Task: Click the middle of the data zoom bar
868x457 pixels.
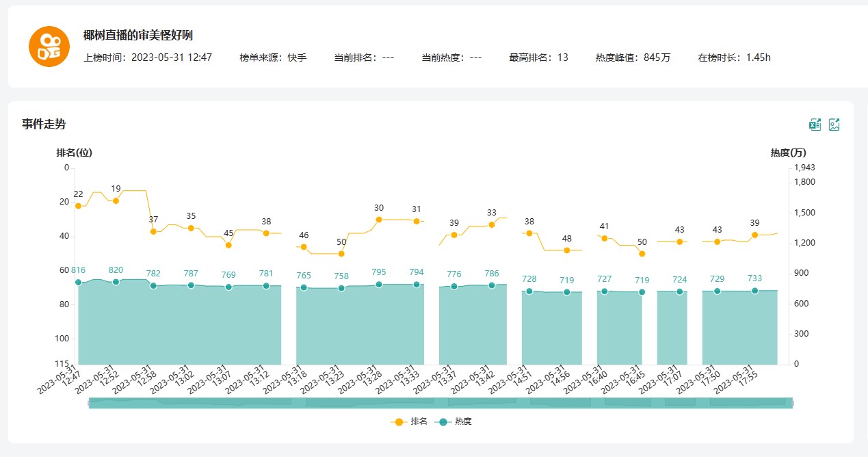Action: (440, 403)
